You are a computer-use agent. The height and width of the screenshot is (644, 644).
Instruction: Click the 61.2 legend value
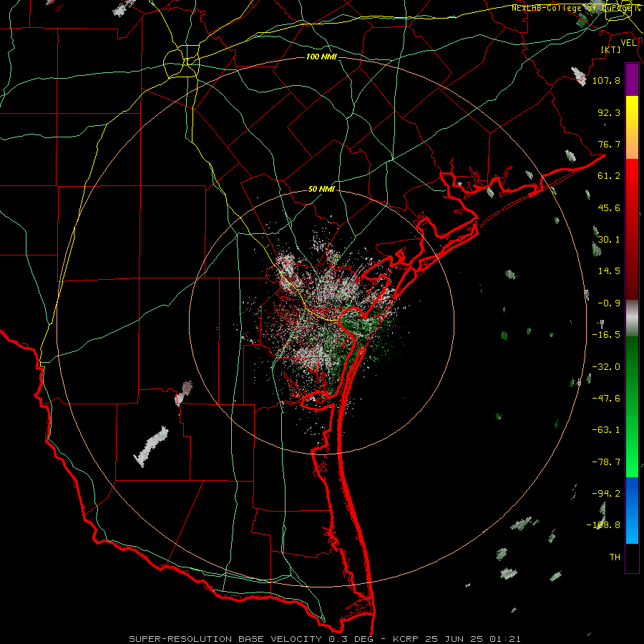point(609,176)
